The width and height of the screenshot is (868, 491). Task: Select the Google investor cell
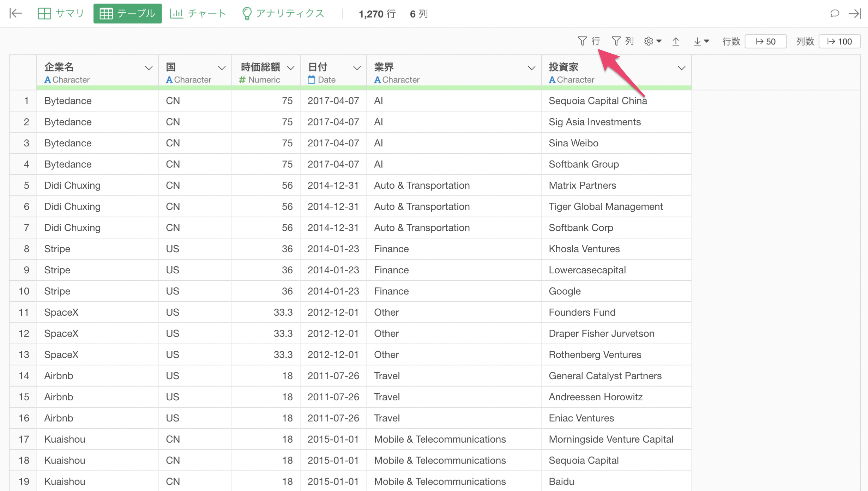pyautogui.click(x=616, y=291)
